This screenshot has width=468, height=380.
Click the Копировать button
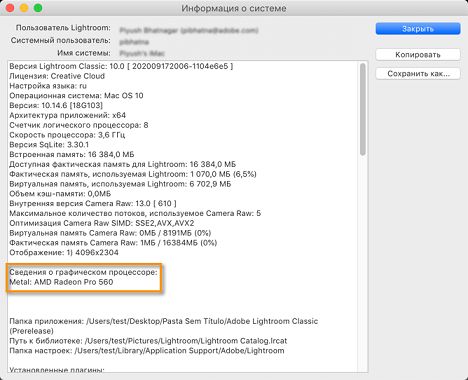(418, 54)
